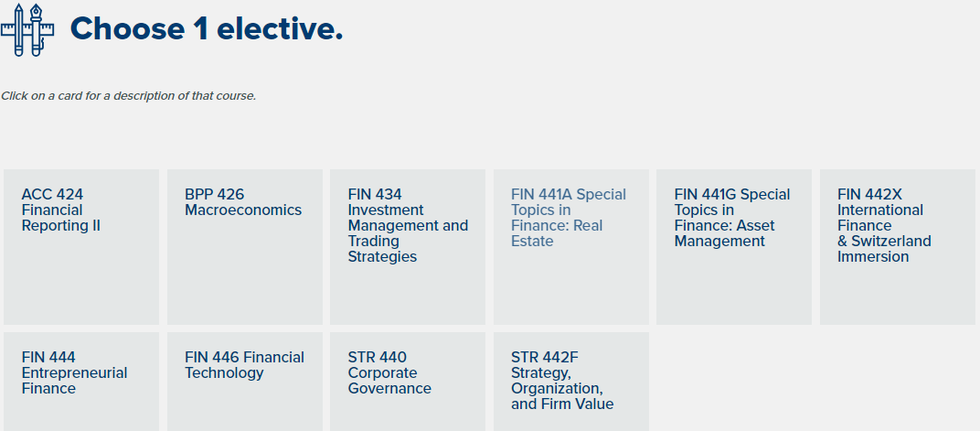Choose FIN 441A Real Estate elective card

pos(571,247)
